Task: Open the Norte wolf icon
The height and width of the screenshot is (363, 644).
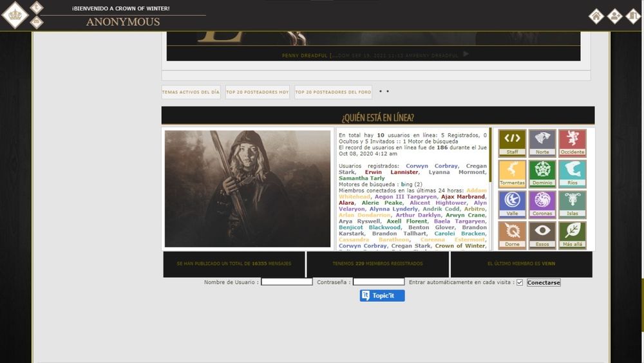Action: click(542, 142)
